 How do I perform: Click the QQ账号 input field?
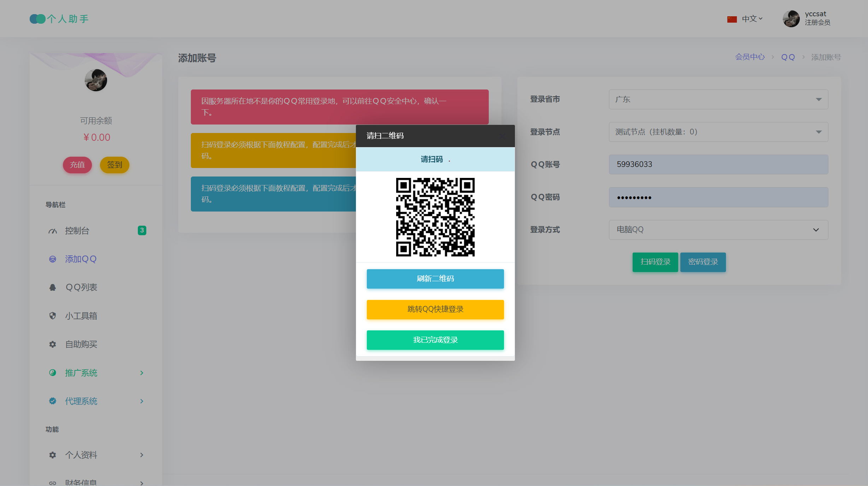(x=718, y=164)
